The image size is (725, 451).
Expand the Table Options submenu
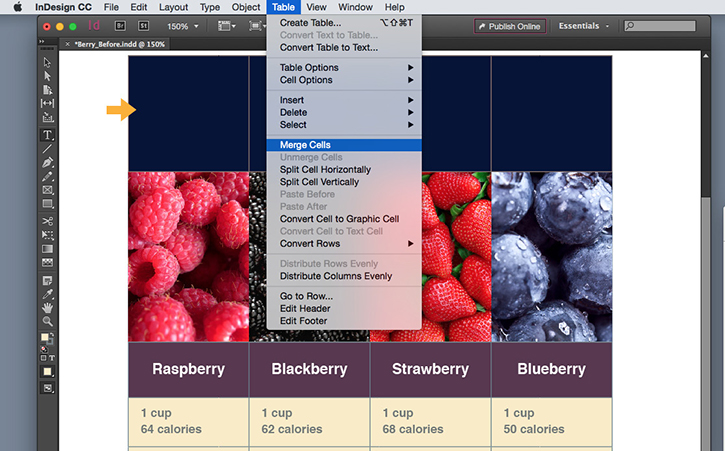[x=344, y=68]
